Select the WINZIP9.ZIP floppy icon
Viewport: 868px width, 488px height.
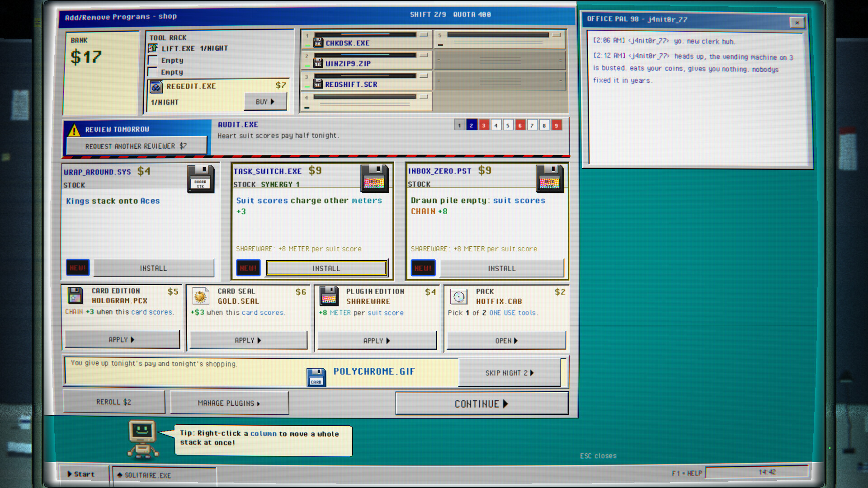[318, 63]
